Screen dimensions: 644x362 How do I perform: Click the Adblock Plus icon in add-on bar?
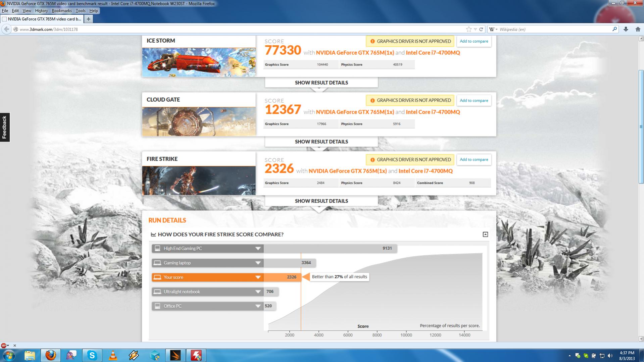(4, 345)
